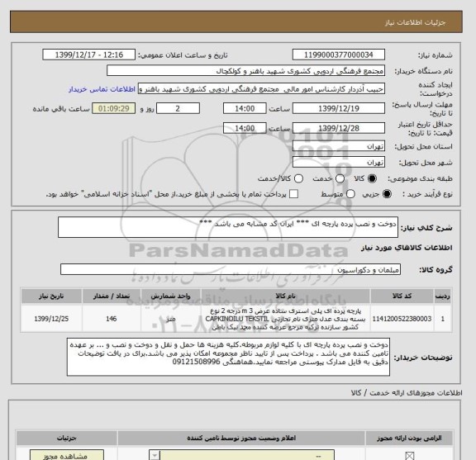Select the خدمت radio button
Image resolution: width=476 pixels, height=460 pixels.
tap(340, 178)
